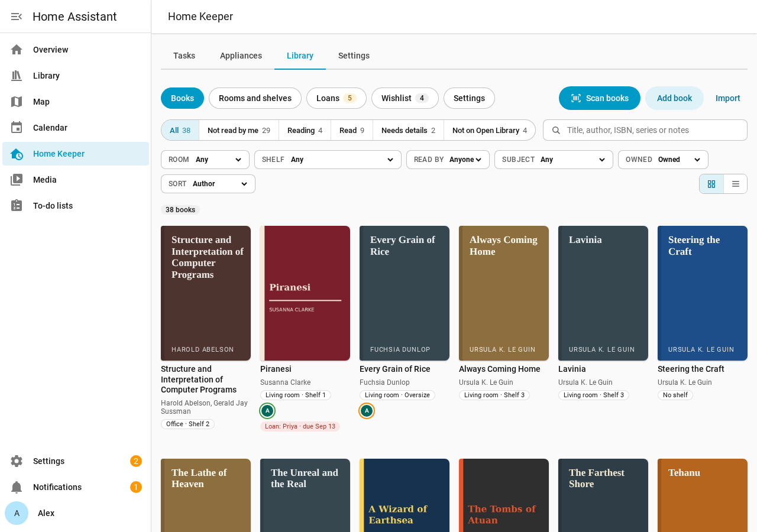The height and width of the screenshot is (532, 757).
Task: Open the Steering the Craft cover
Action: 703,293
